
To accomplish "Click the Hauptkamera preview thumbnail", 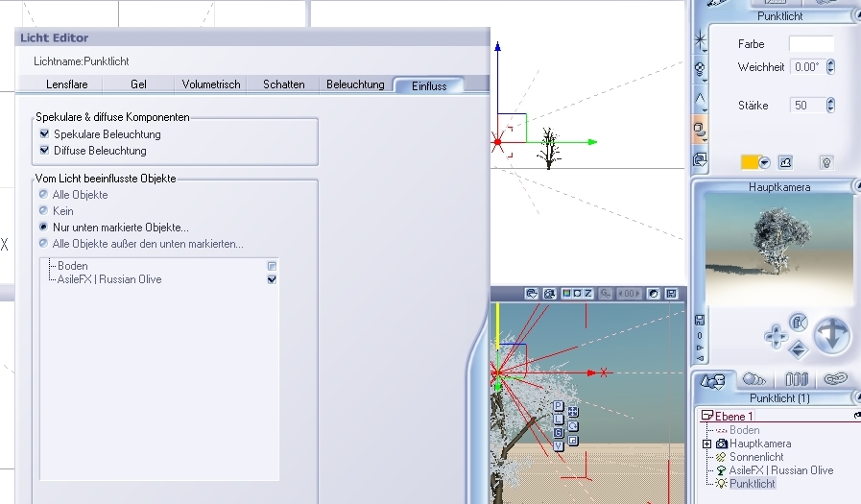I will pos(779,250).
